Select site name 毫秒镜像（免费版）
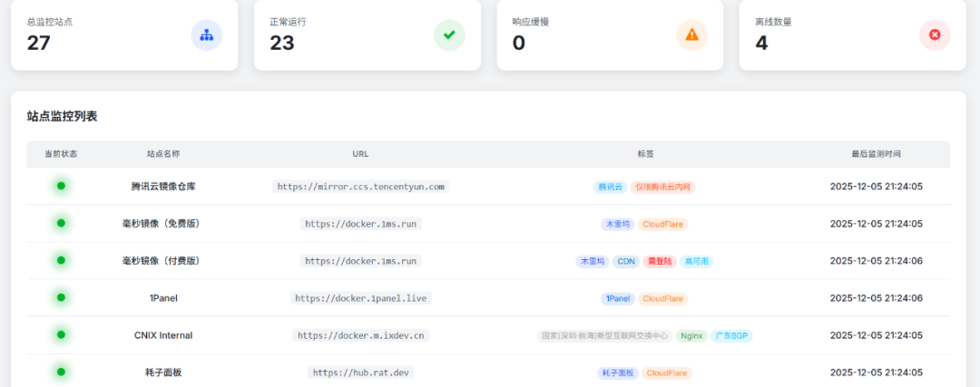 (x=163, y=224)
